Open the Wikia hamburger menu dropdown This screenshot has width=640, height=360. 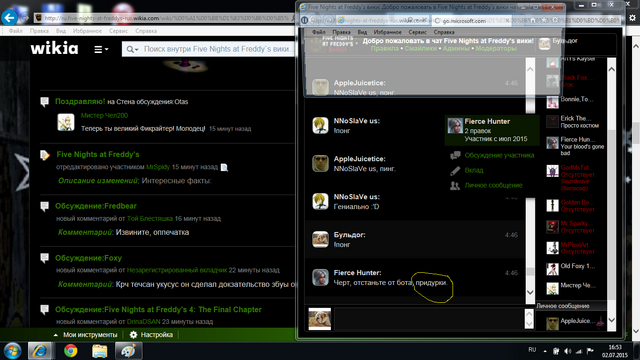tap(101, 49)
